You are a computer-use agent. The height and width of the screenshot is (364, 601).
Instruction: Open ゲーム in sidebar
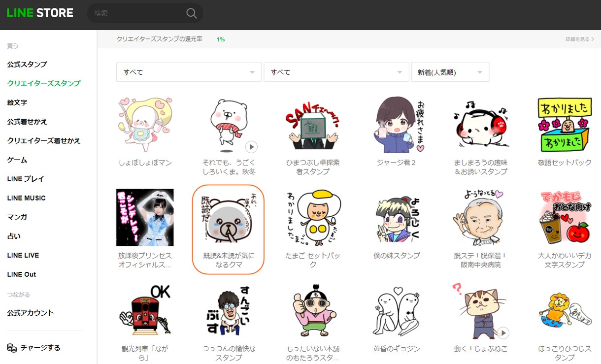pyautogui.click(x=17, y=160)
